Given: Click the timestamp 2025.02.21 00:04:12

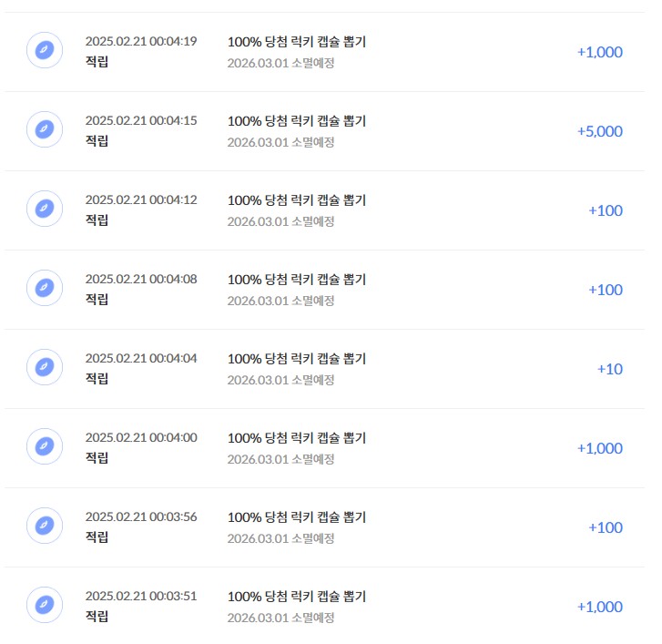Looking at the screenshot, I should 141,199.
